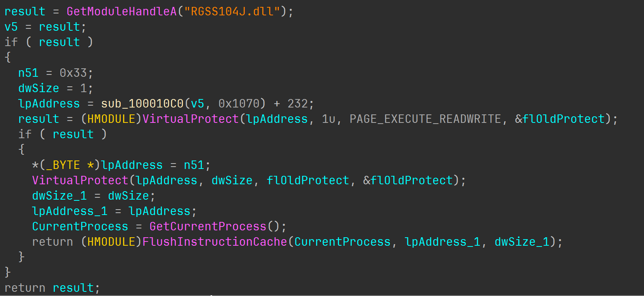Click the v5 variable being assigned result
The image size is (644, 296).
point(11,27)
